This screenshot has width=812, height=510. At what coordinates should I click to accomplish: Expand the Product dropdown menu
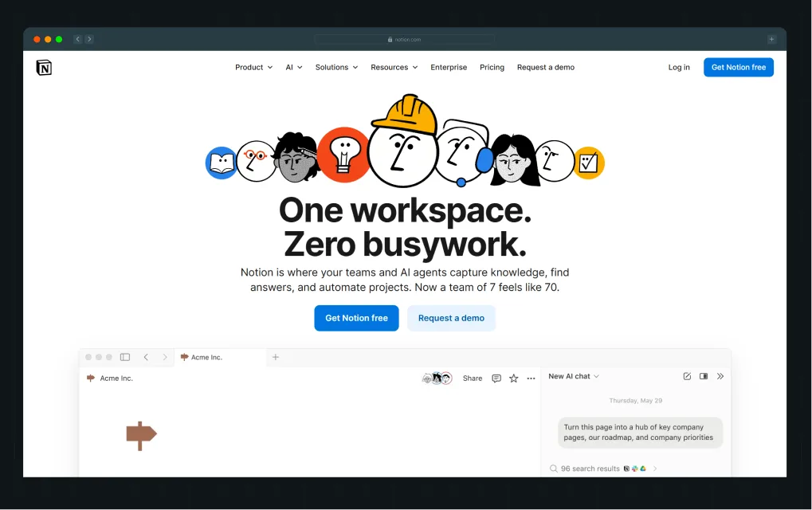pyautogui.click(x=253, y=67)
